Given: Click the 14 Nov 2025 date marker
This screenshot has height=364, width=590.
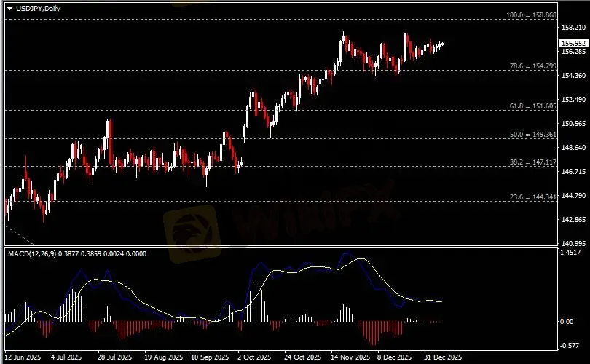Looking at the screenshot, I should [350, 357].
